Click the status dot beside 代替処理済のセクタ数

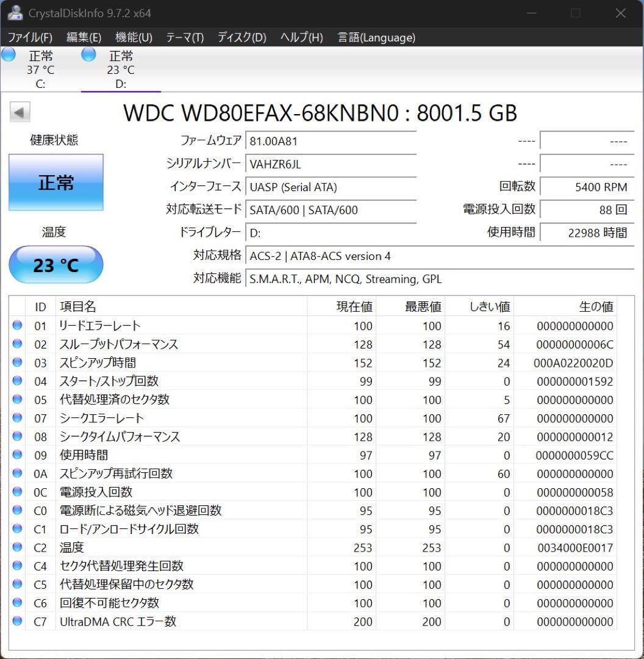(x=17, y=400)
